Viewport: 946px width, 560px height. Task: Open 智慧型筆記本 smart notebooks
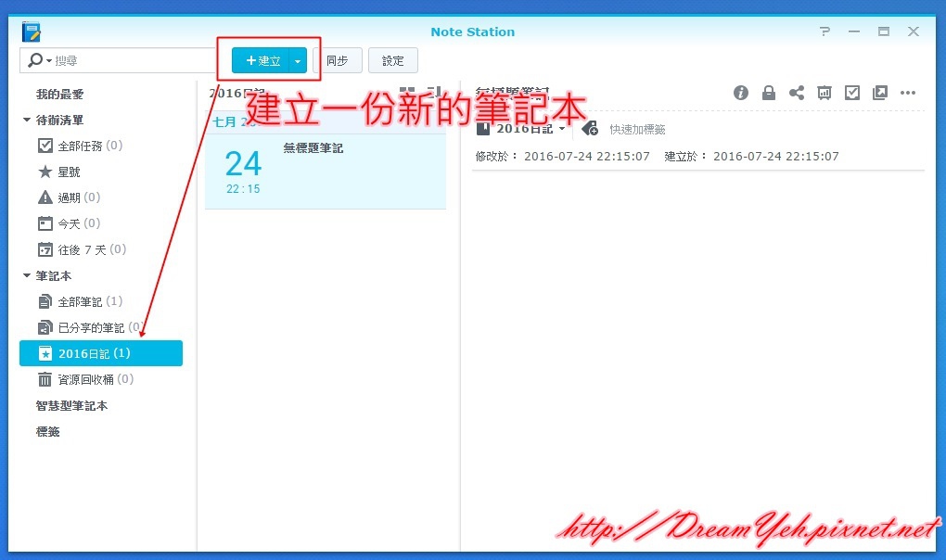click(x=71, y=406)
